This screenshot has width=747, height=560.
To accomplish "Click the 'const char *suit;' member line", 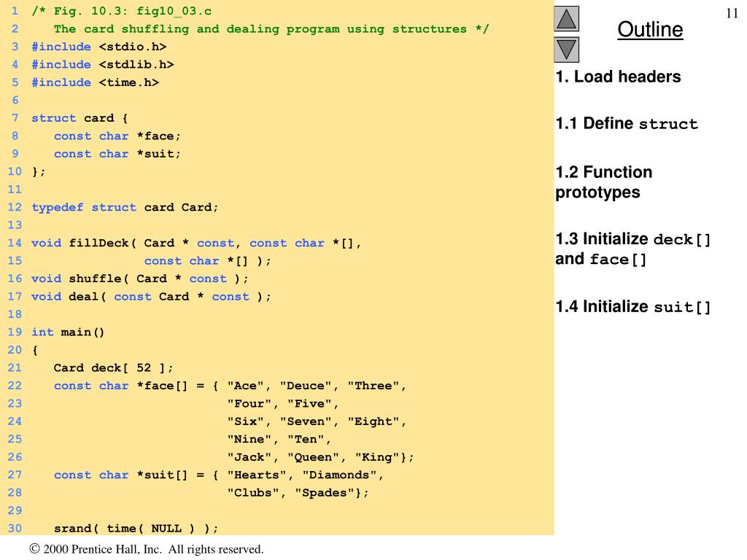I will (x=117, y=154).
